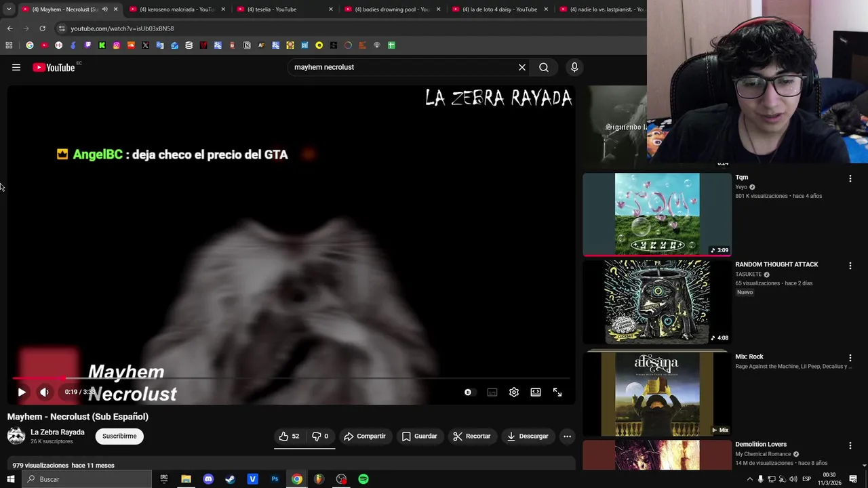Go back with the browser back arrow

coord(9,28)
